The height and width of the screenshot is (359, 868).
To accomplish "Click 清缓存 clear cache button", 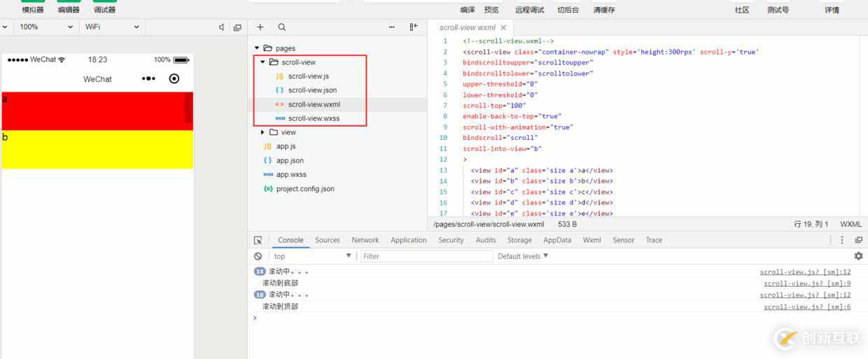I will (x=604, y=10).
